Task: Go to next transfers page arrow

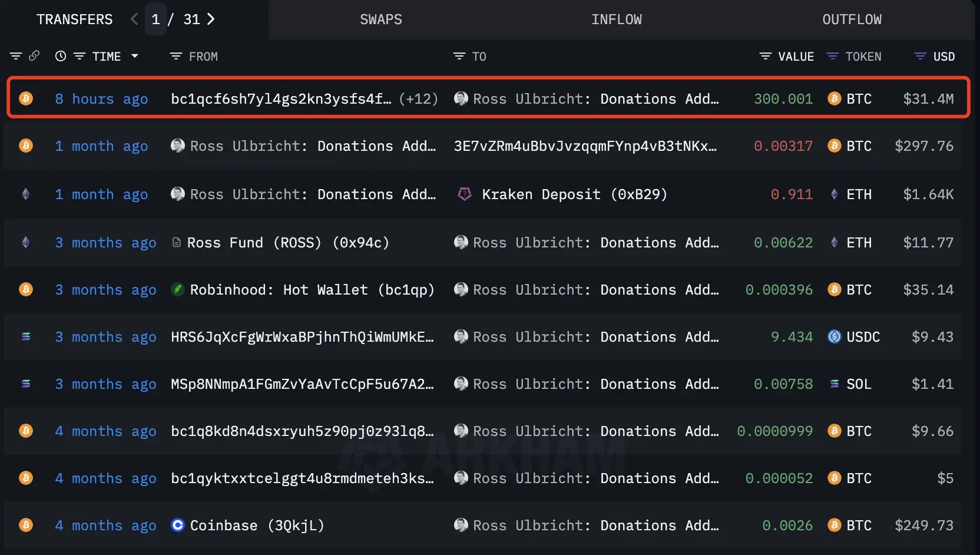Action: pos(211,19)
